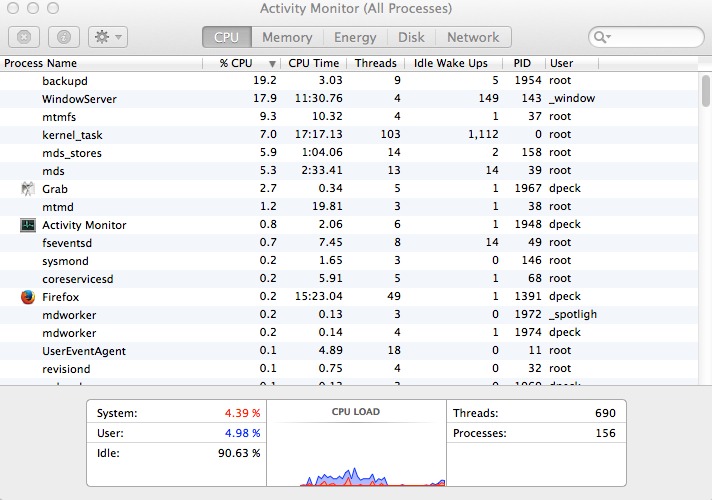712x500 pixels.
Task: Select the Activity Monitor process name
Action: [x=84, y=225]
